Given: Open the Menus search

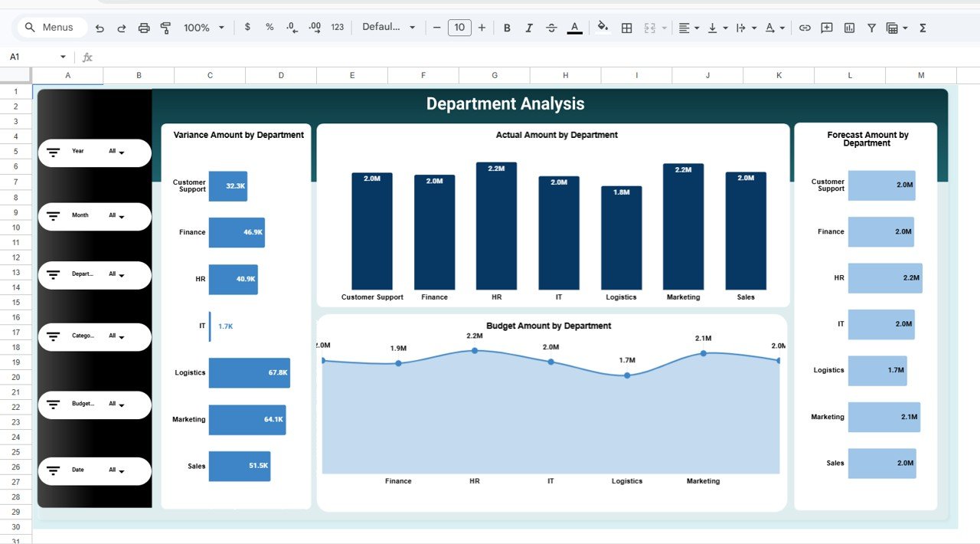Looking at the screenshot, I should 51,27.
